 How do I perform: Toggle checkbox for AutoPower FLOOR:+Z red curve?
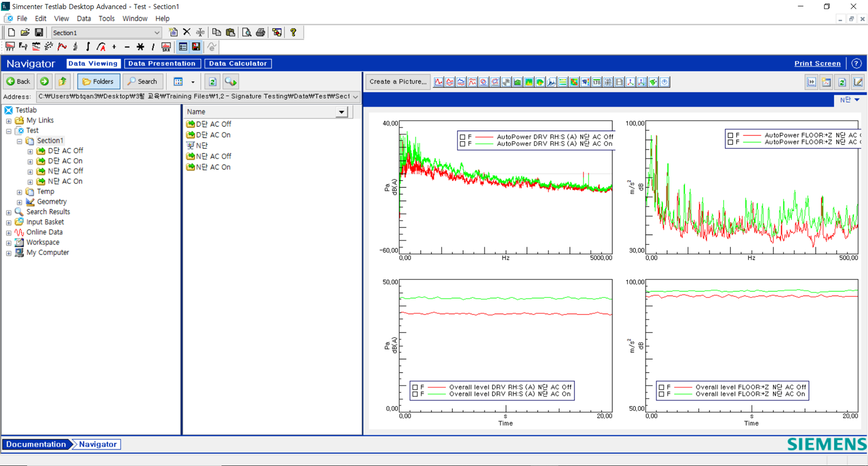[730, 135]
